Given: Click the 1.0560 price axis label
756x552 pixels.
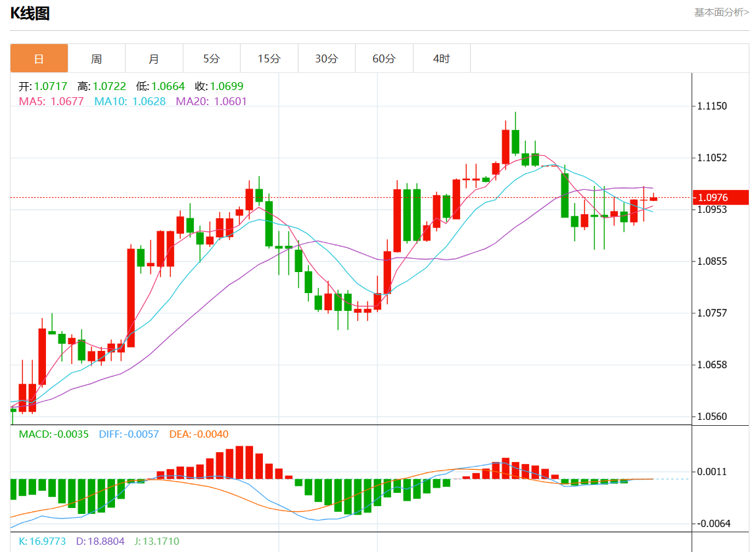Looking at the screenshot, I should coord(712,417).
